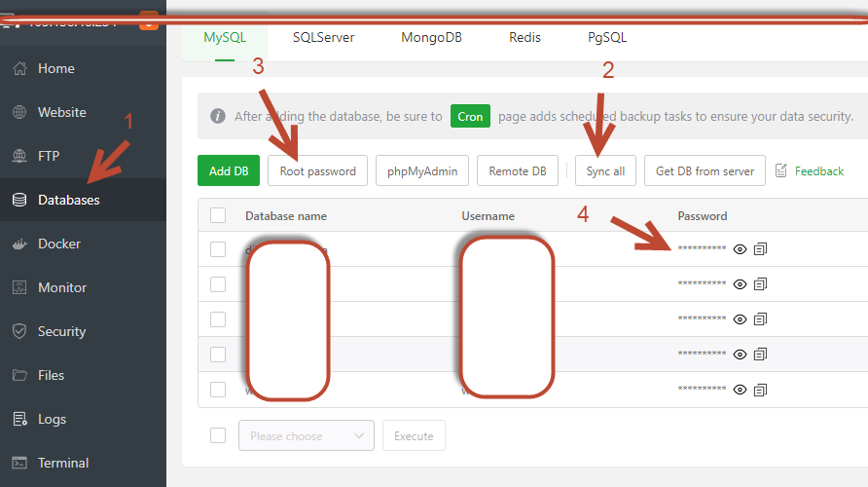Copy password of the third row
This screenshot has width=868, height=487.
(761, 319)
